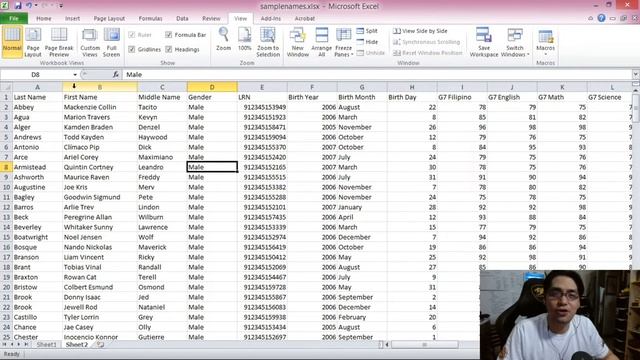Expand the formula bar
Viewport: 640px width, 360px height.
636,74
